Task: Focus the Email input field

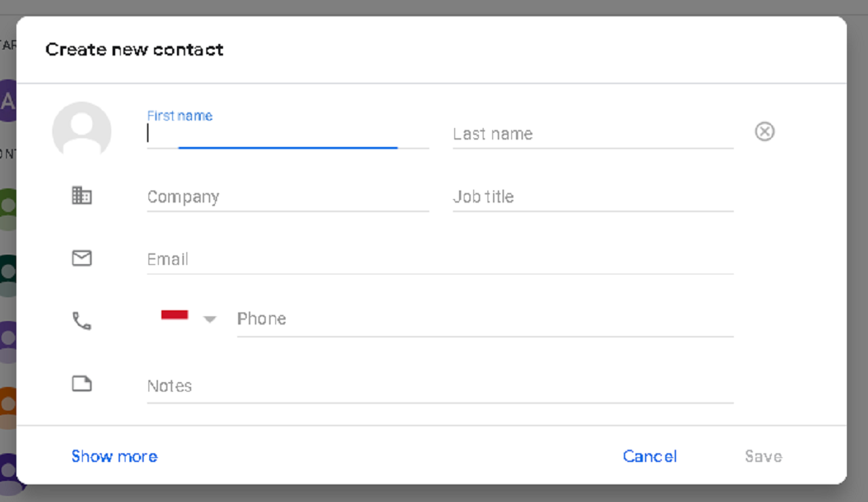Action: tap(439, 259)
